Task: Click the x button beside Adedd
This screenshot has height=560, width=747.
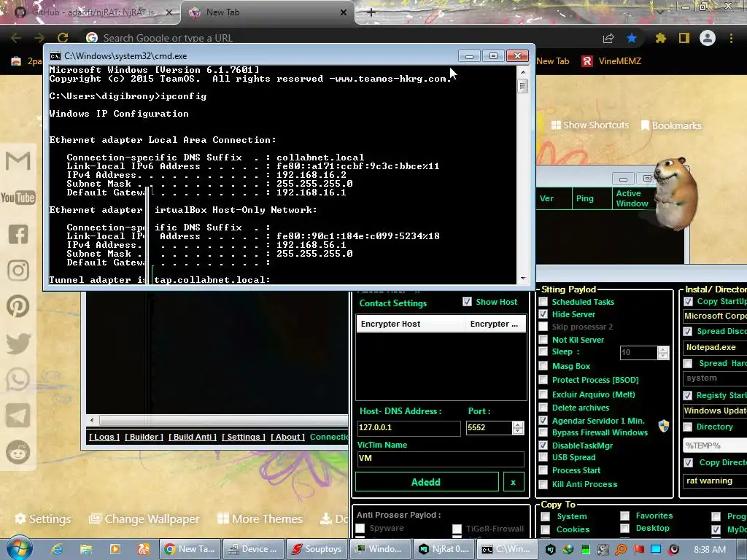Action: click(x=514, y=482)
